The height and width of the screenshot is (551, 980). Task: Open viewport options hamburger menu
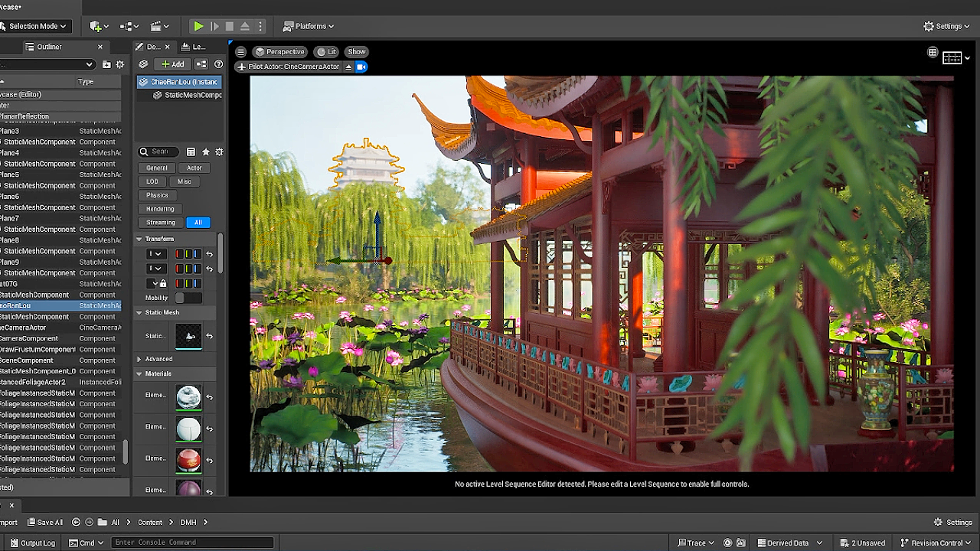tap(241, 52)
